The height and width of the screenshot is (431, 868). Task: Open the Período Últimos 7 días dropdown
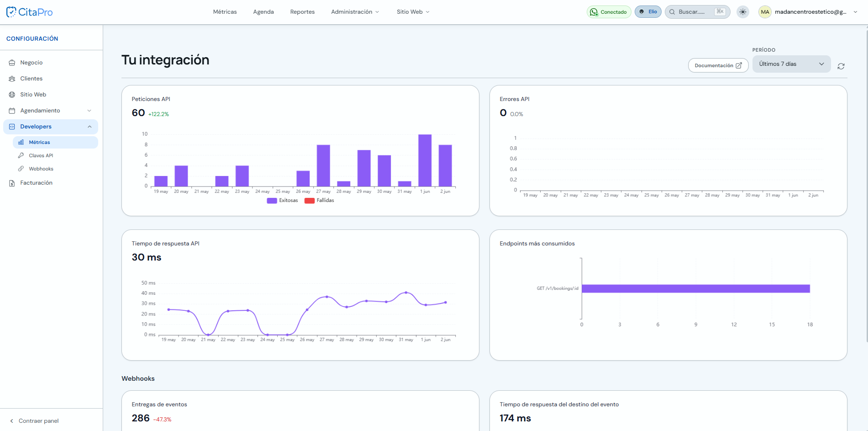[791, 64]
